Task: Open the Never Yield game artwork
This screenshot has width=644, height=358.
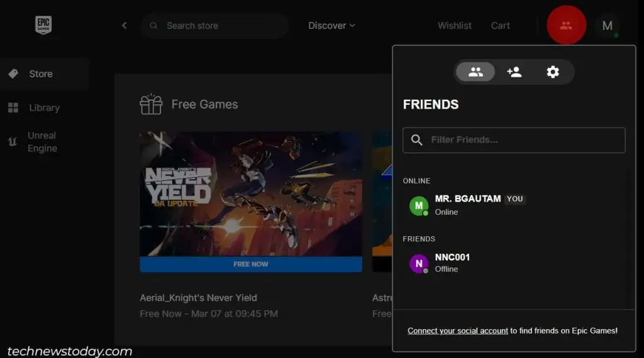Action: pyautogui.click(x=251, y=194)
